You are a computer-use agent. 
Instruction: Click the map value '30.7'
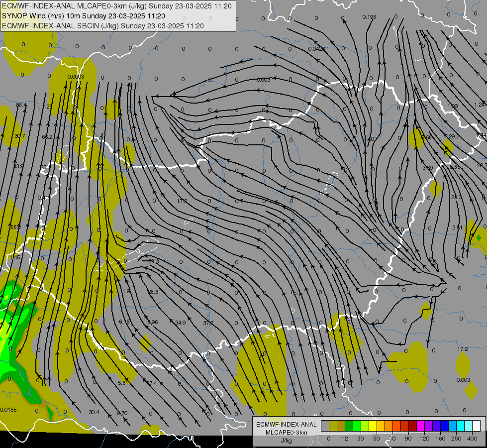(x=19, y=136)
